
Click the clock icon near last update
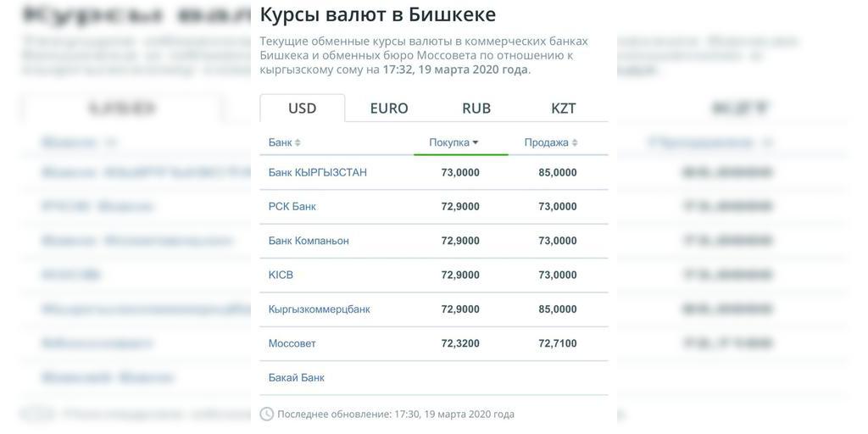click(x=267, y=414)
